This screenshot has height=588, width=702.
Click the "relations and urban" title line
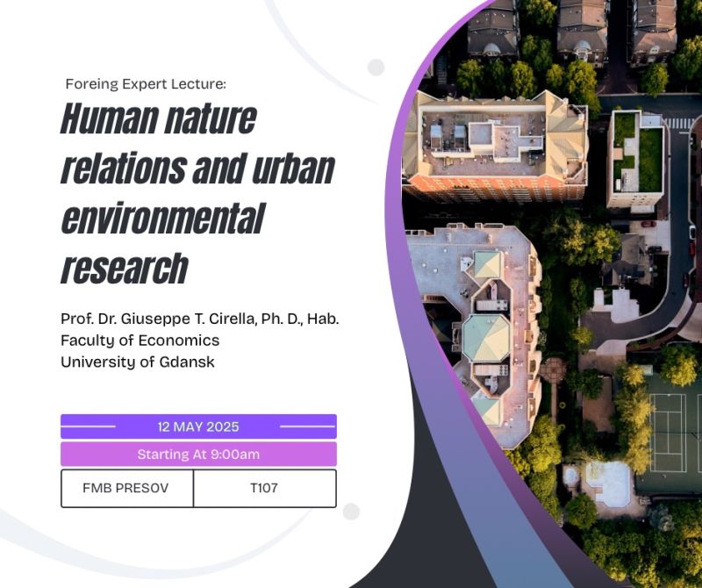(197, 168)
